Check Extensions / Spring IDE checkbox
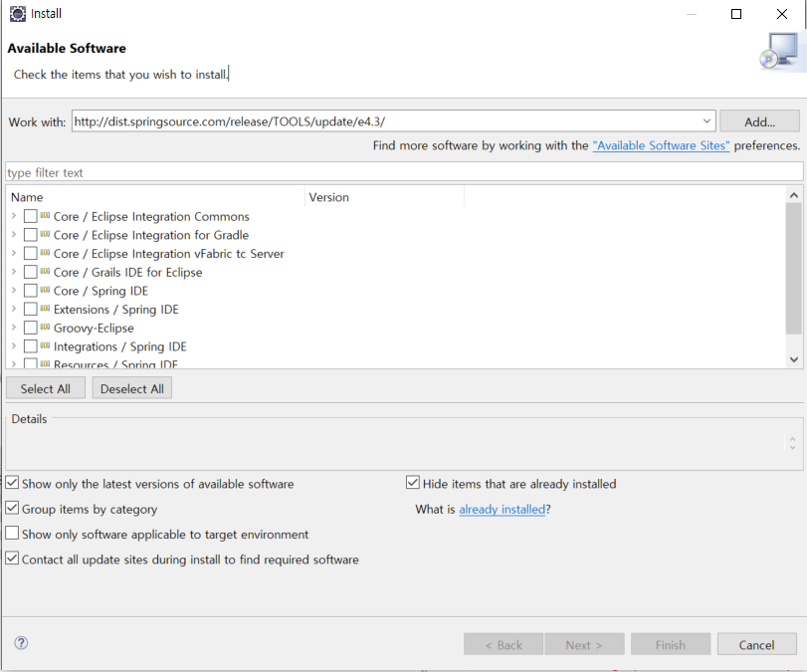The height and width of the screenshot is (672, 807). pos(31,309)
